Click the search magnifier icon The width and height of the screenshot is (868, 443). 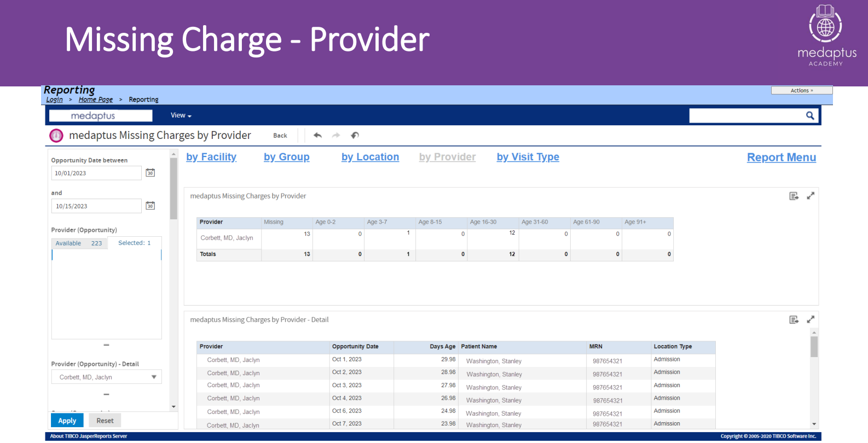(x=810, y=115)
